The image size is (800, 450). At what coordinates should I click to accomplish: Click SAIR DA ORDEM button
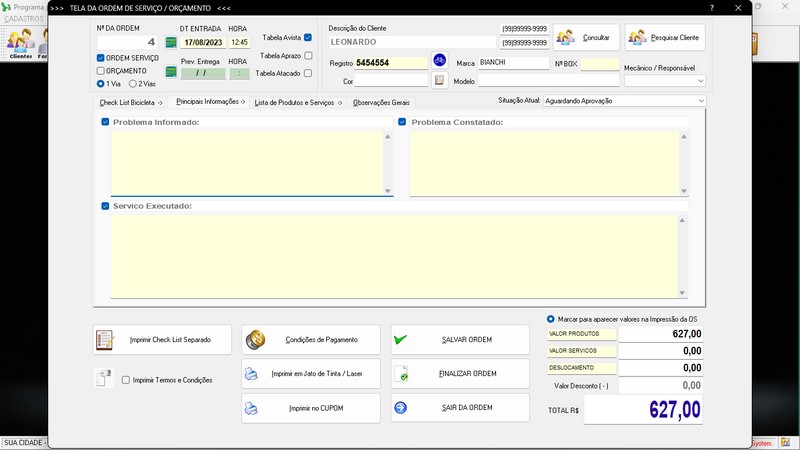pyautogui.click(x=460, y=408)
